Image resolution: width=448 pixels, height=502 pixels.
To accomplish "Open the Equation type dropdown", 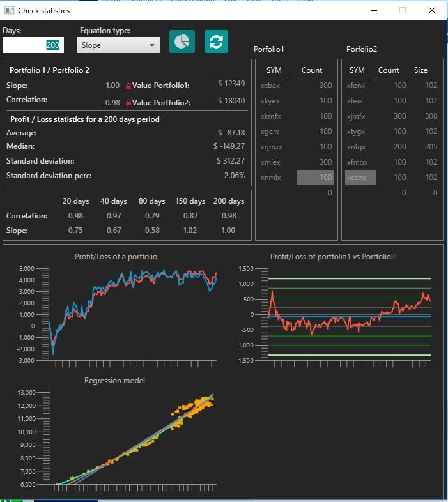I will [x=118, y=45].
